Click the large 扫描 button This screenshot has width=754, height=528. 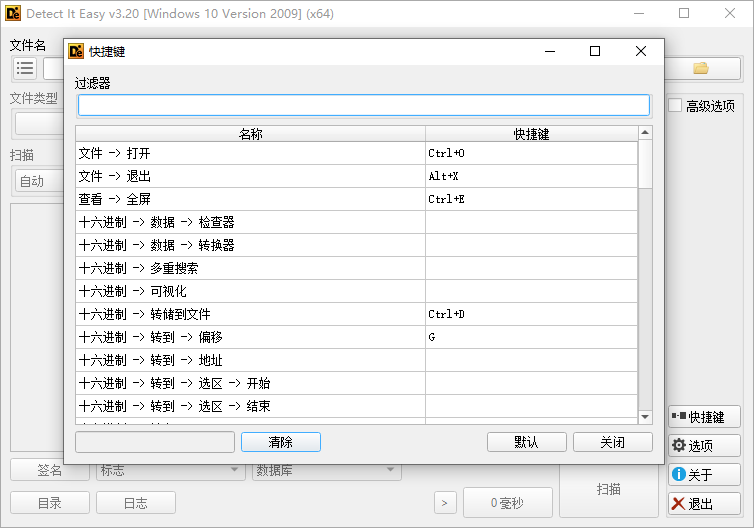(608, 490)
